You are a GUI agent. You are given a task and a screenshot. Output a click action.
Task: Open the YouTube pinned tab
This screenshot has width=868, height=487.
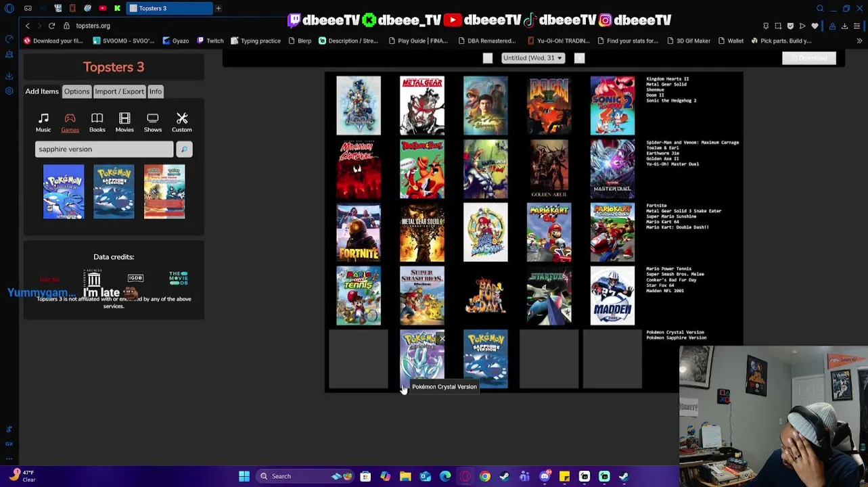coord(102,8)
